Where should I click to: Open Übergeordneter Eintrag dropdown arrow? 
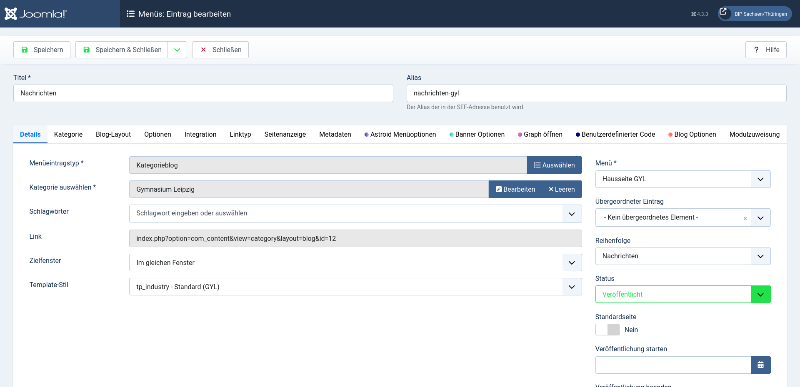click(760, 218)
